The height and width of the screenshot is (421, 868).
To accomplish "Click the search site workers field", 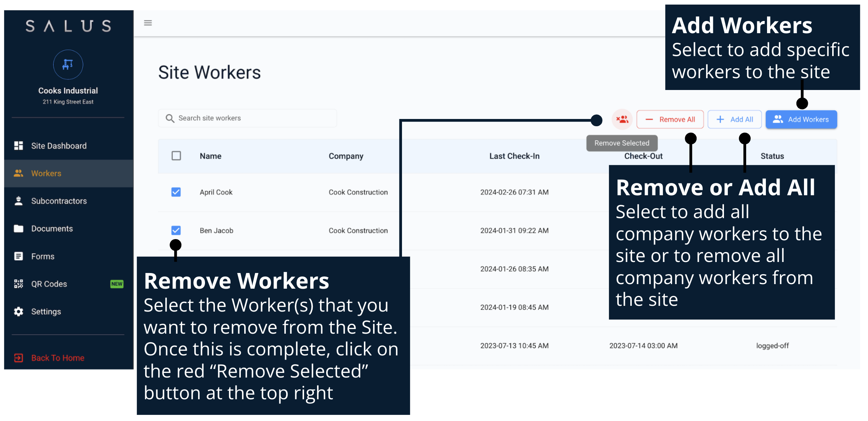I will (247, 118).
